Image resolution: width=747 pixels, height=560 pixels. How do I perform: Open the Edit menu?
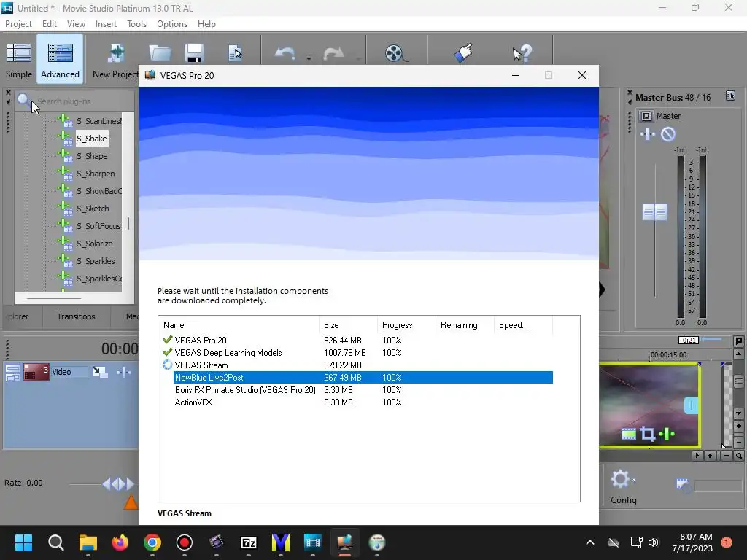50,24
